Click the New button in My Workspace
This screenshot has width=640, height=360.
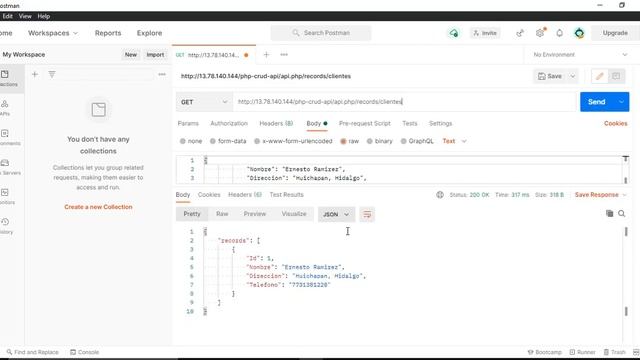tap(131, 55)
